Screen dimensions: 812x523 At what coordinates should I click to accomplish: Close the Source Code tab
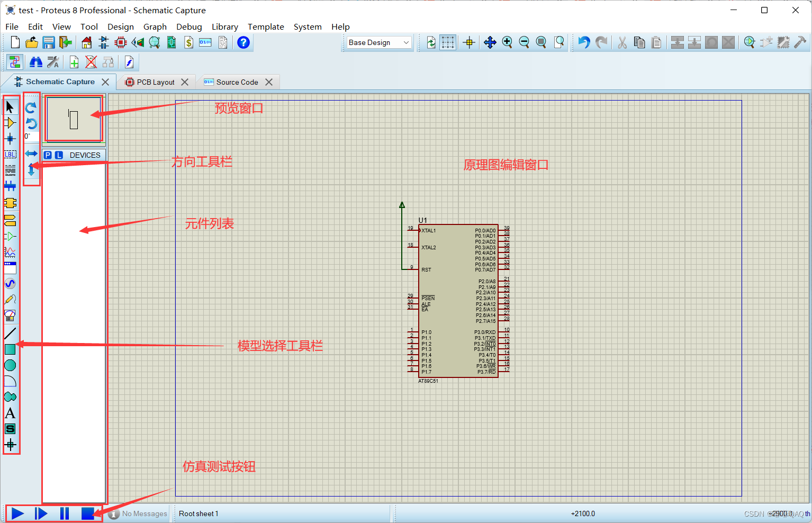pyautogui.click(x=269, y=82)
